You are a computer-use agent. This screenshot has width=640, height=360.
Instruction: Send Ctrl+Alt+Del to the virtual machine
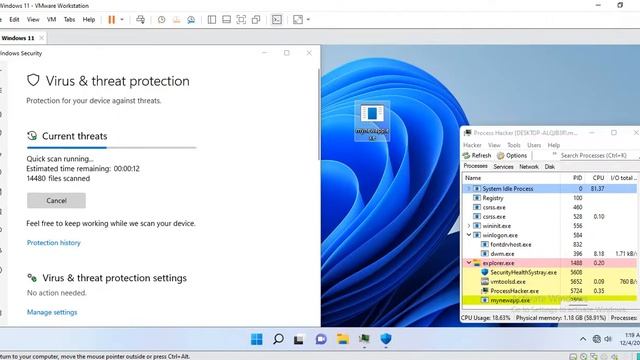(x=140, y=20)
